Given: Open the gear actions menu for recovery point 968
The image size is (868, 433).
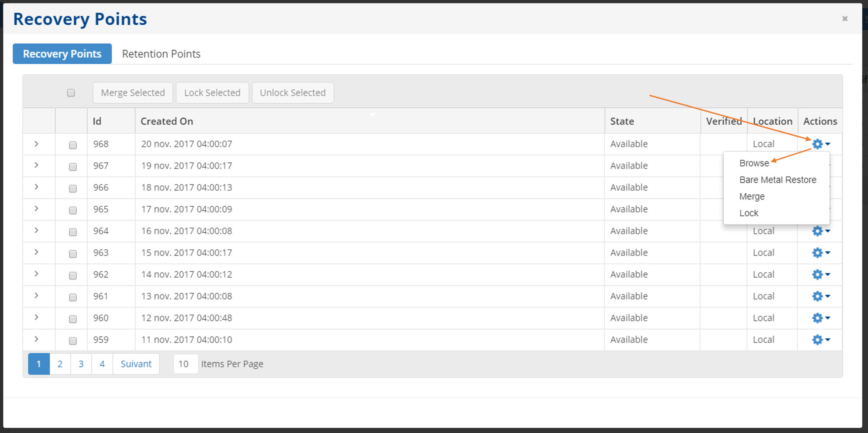Looking at the screenshot, I should pyautogui.click(x=820, y=144).
